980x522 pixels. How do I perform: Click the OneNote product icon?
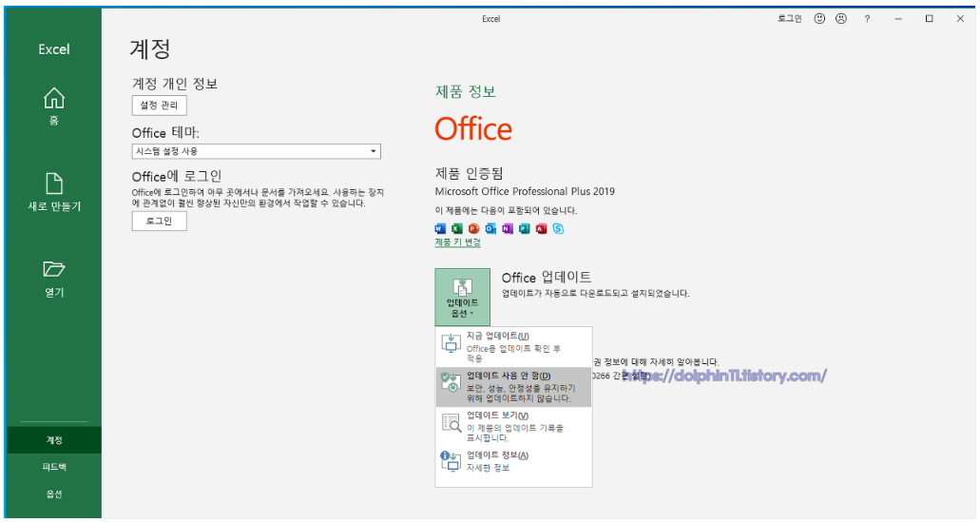pyautogui.click(x=508, y=229)
